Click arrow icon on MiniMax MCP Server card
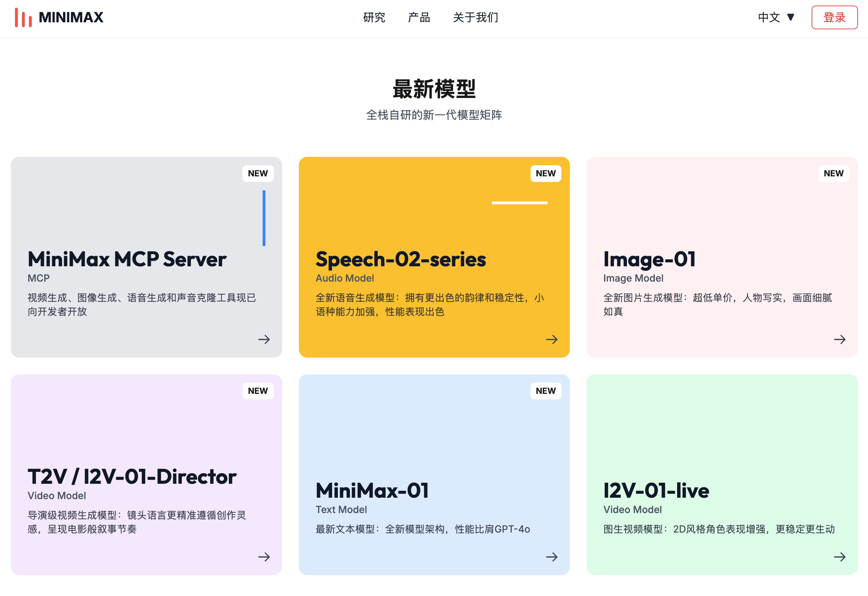The height and width of the screenshot is (596, 868). 264,339
